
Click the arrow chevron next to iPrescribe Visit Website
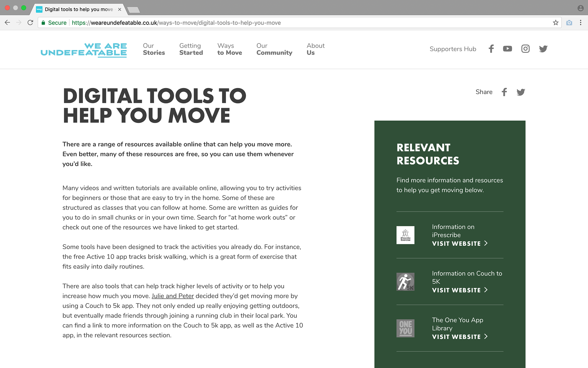486,243
